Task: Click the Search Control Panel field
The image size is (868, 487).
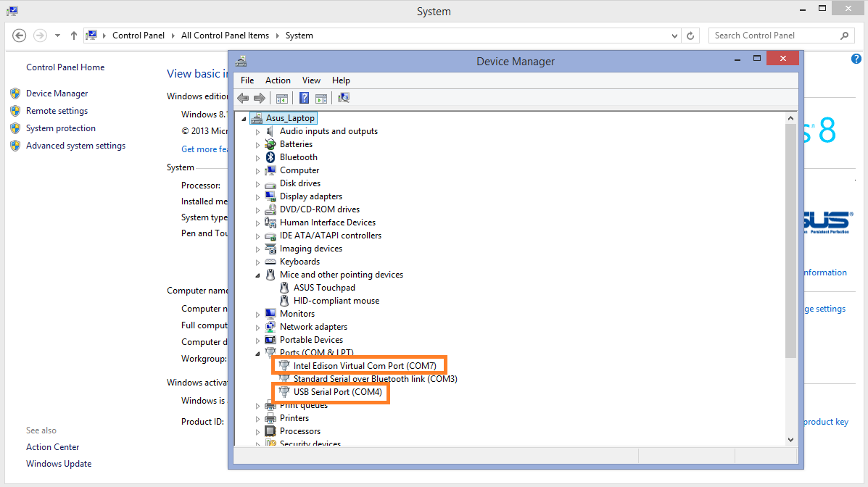Action: coord(782,36)
